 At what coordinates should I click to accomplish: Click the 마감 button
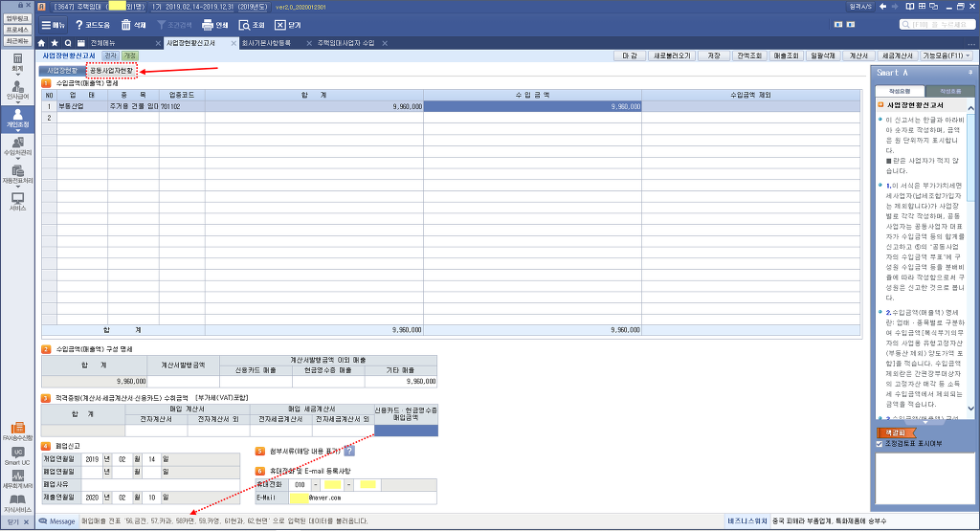point(630,56)
